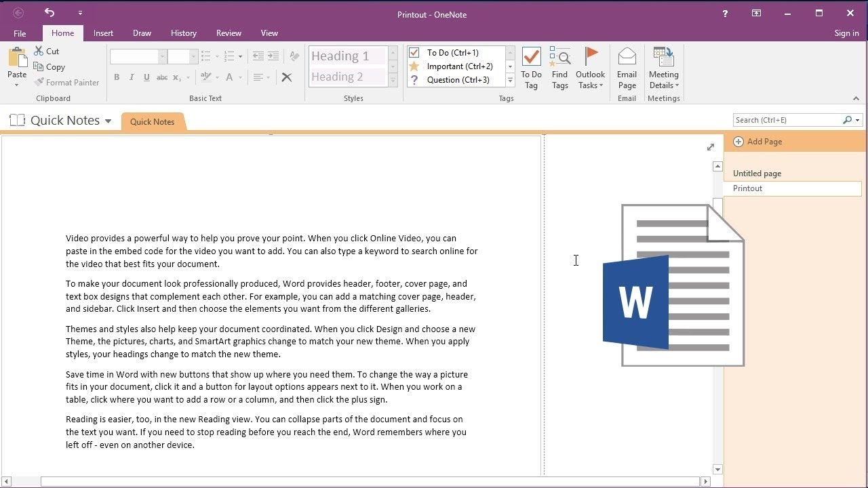Viewport: 868px width, 488px height.
Task: Expand page to full view arrow
Action: pos(710,147)
